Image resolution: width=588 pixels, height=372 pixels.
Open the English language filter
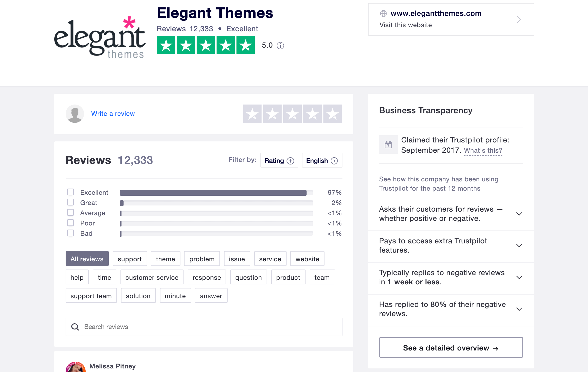click(322, 160)
